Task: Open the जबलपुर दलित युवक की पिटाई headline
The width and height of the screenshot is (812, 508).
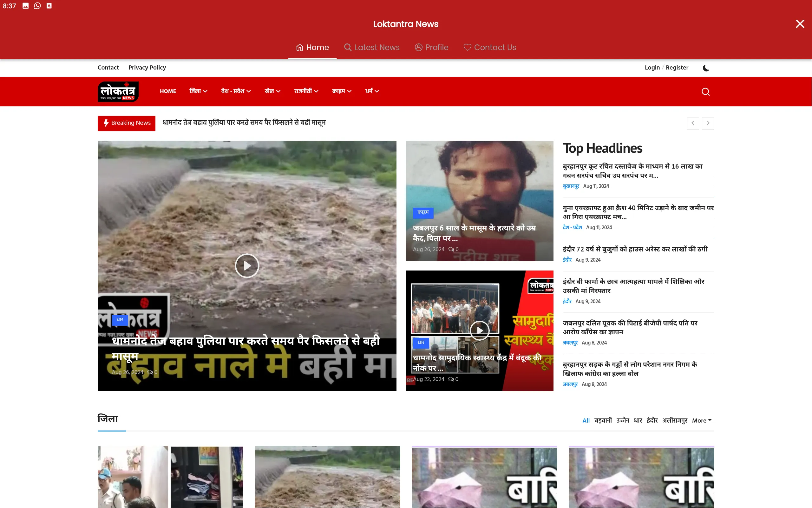Action: click(x=630, y=327)
